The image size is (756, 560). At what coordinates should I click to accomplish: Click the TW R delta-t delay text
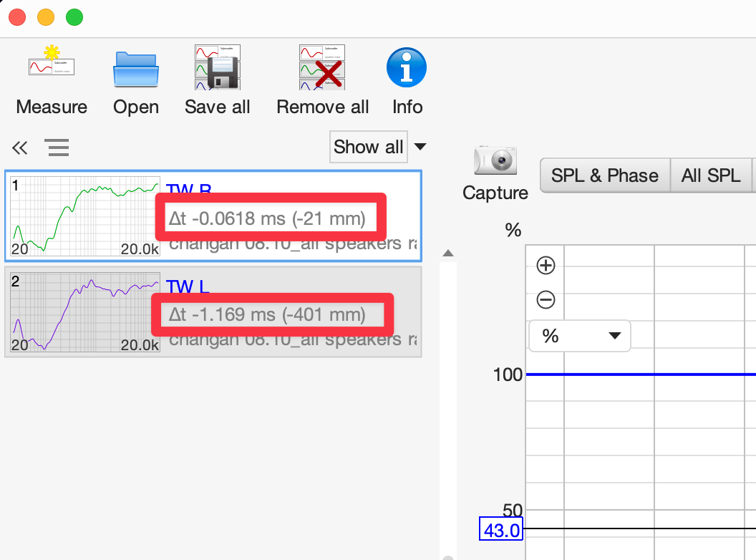coord(266,218)
